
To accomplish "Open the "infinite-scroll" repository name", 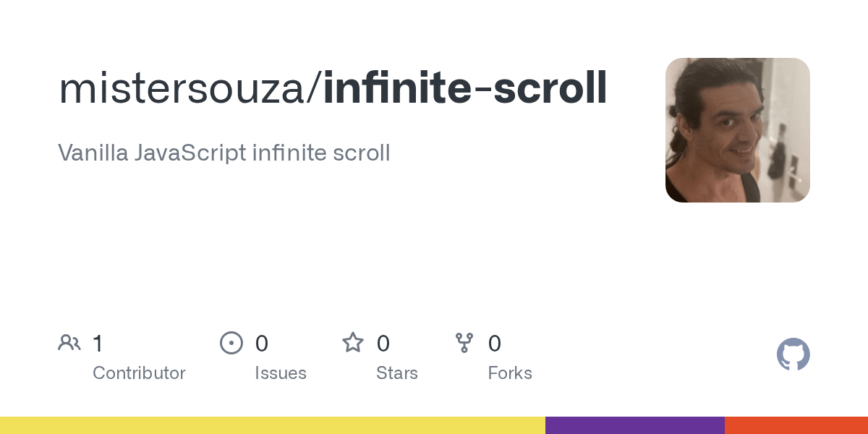I will [465, 88].
